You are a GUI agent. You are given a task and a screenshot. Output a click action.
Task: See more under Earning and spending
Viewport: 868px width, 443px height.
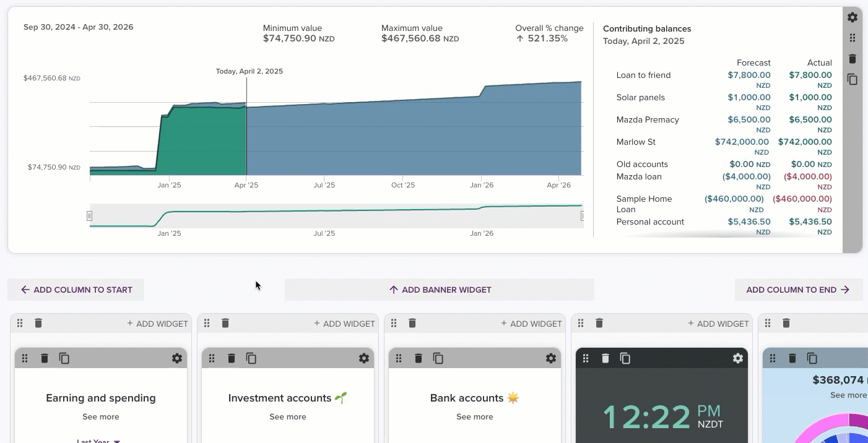(101, 417)
